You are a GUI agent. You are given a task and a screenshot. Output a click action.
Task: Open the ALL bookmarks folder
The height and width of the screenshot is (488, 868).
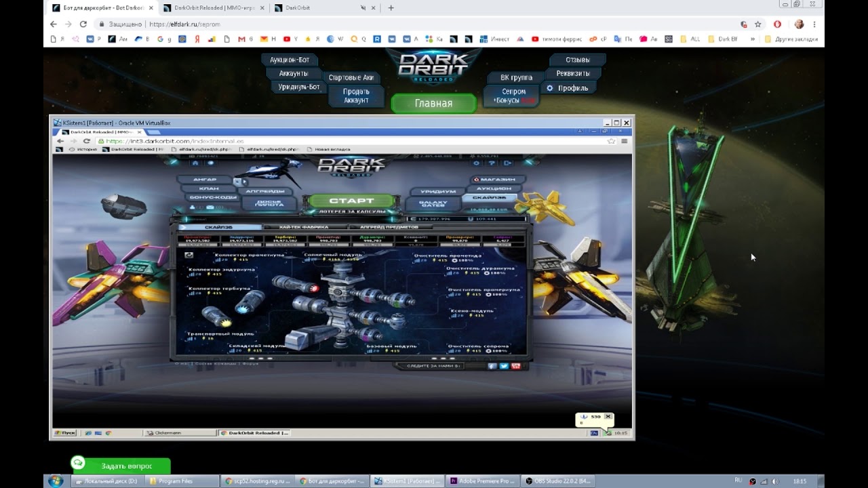pyautogui.click(x=690, y=39)
